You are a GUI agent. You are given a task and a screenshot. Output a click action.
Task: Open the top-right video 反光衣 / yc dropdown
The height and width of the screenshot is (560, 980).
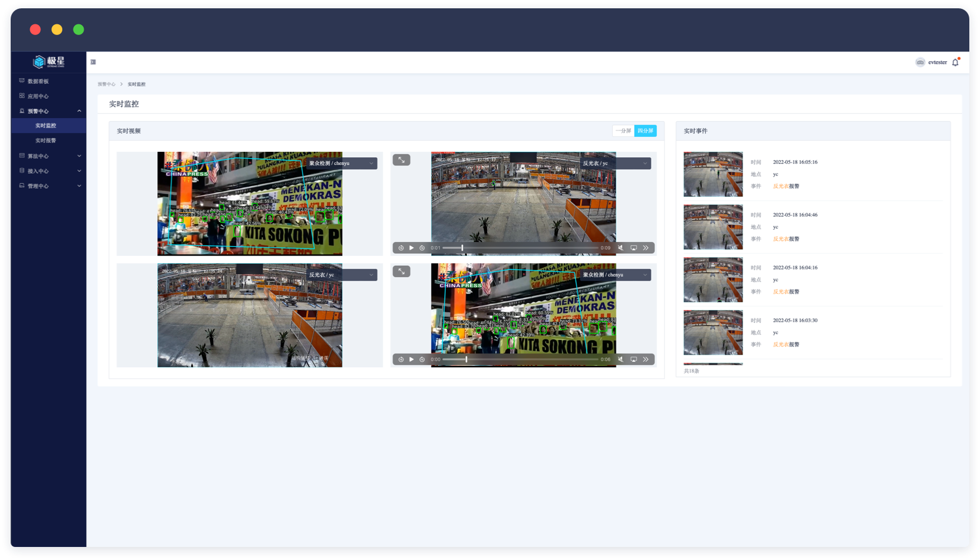point(615,163)
